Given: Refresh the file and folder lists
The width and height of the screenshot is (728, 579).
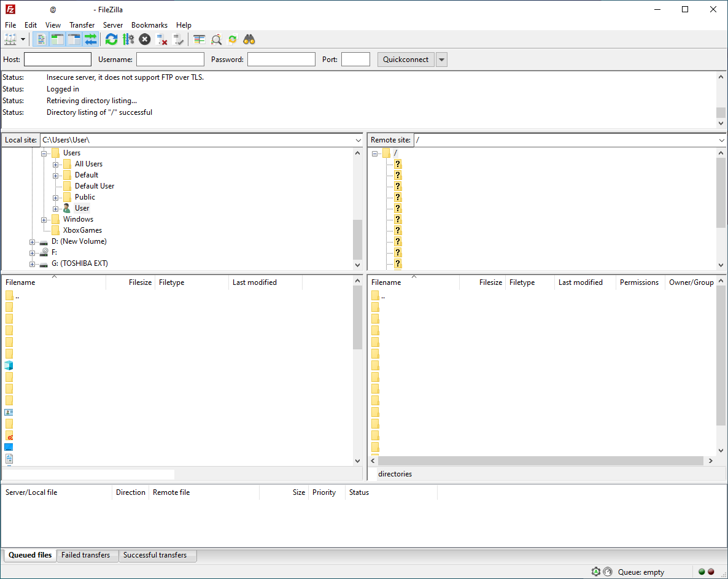Looking at the screenshot, I should 112,39.
